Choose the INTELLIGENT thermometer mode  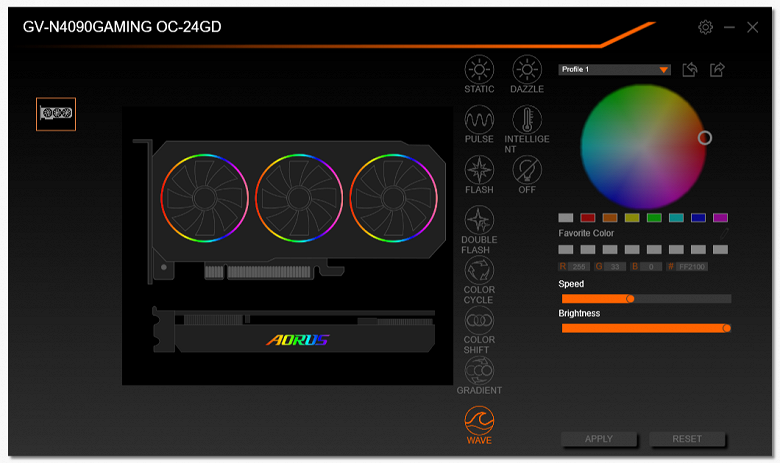[527, 129]
